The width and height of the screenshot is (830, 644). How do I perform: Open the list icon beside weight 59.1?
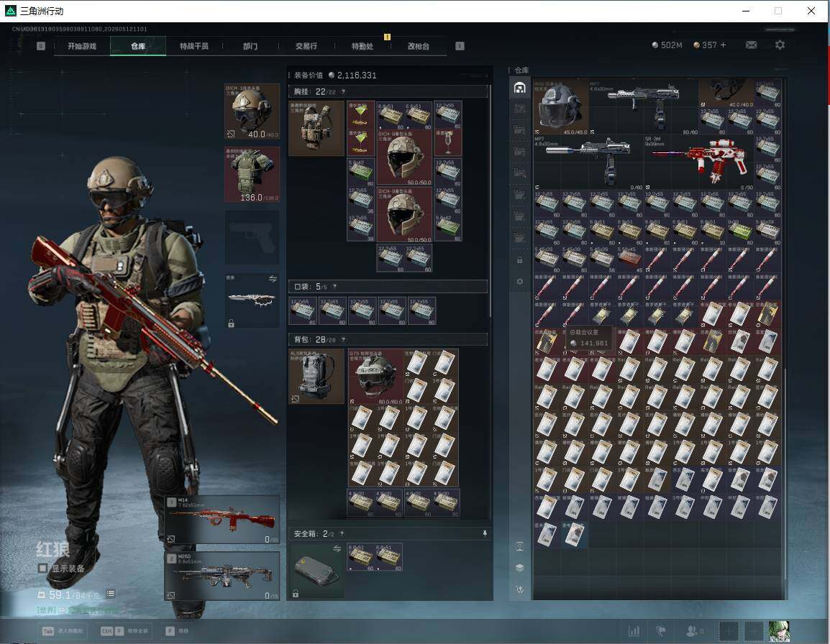(110, 594)
